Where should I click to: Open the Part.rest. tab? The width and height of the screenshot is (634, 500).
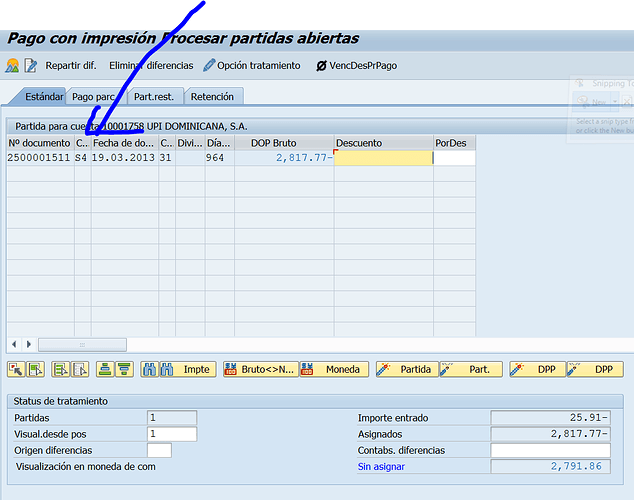coord(154,97)
